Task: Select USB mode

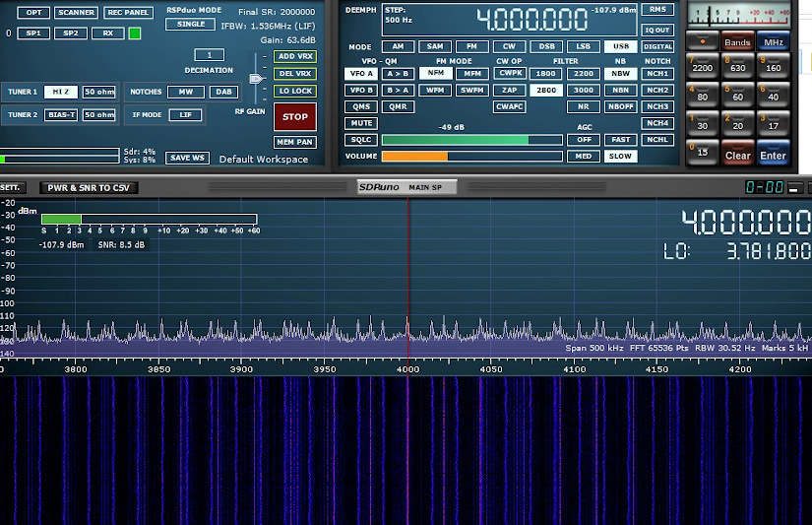Action: [620, 46]
